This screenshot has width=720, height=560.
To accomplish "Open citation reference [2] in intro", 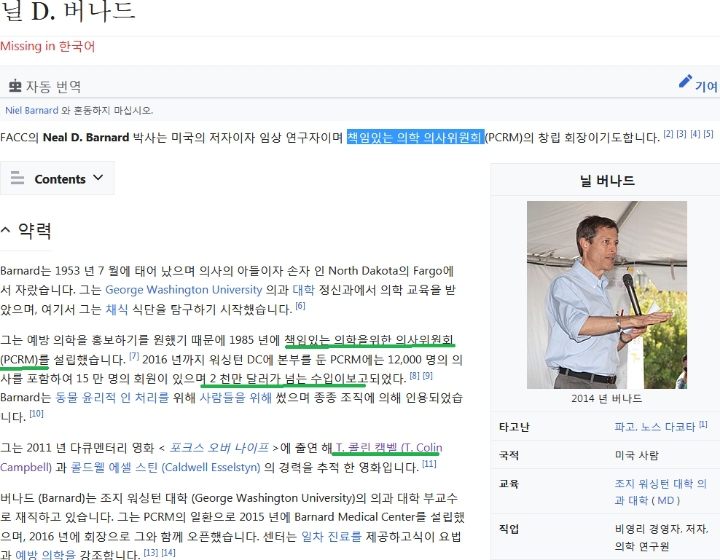I will 668,134.
